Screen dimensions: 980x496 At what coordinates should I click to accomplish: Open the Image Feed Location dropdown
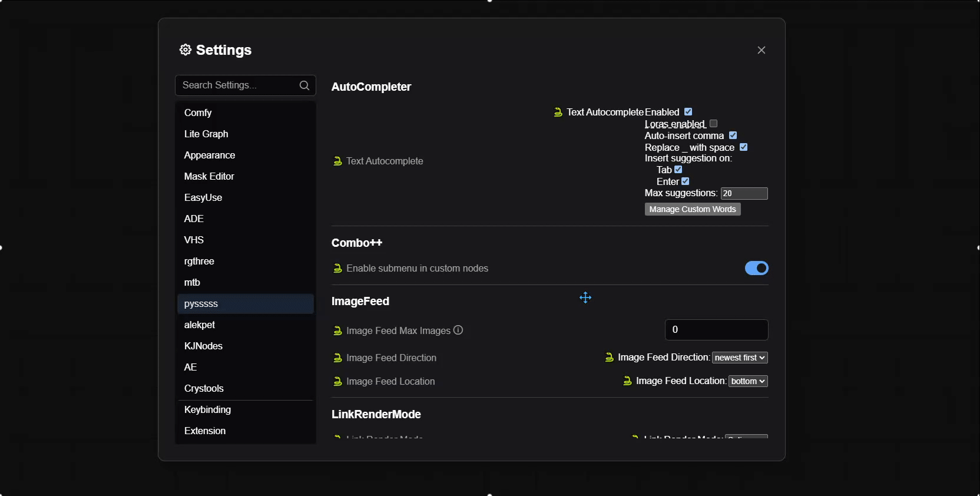[748, 381]
